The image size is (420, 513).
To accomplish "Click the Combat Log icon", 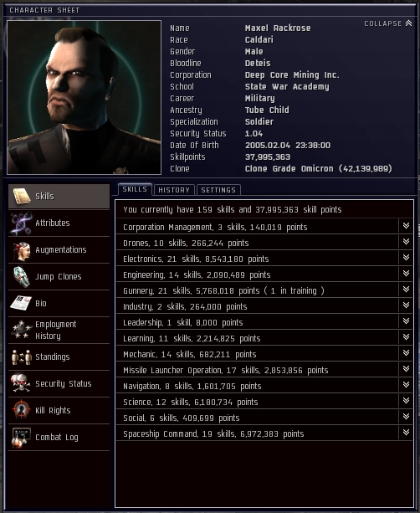I will coord(21,437).
